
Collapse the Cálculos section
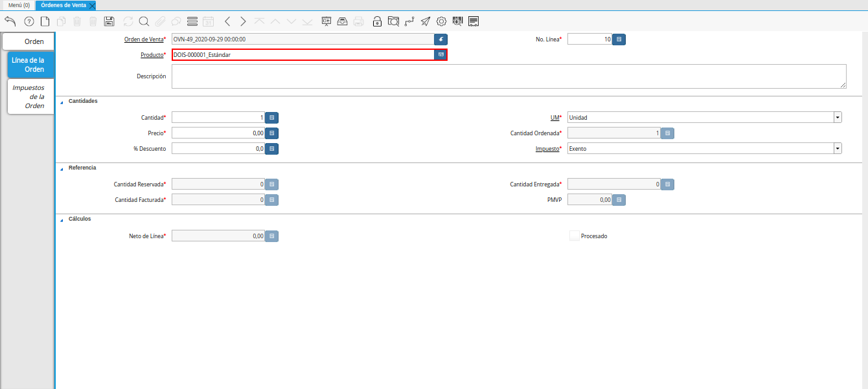point(62,219)
